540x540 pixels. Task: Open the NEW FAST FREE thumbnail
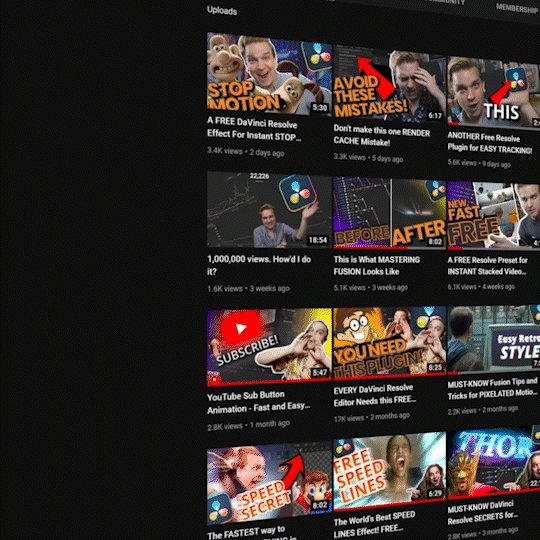tap(493, 215)
